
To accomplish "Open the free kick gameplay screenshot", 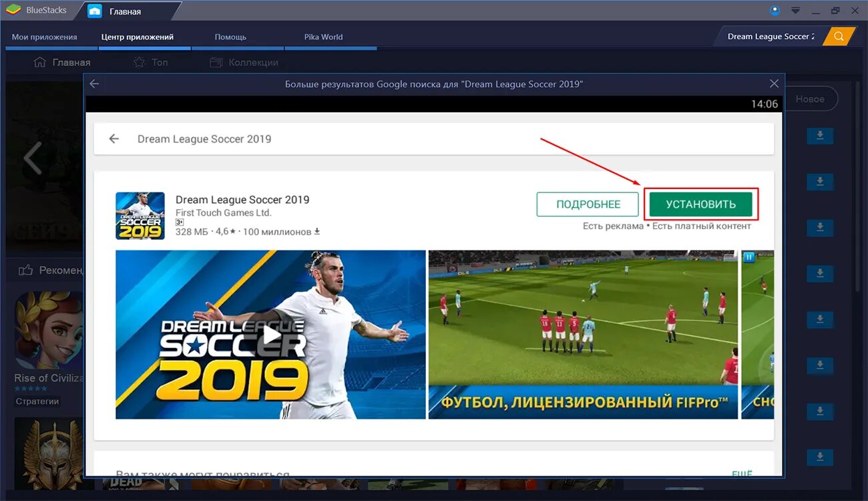I will click(x=583, y=335).
